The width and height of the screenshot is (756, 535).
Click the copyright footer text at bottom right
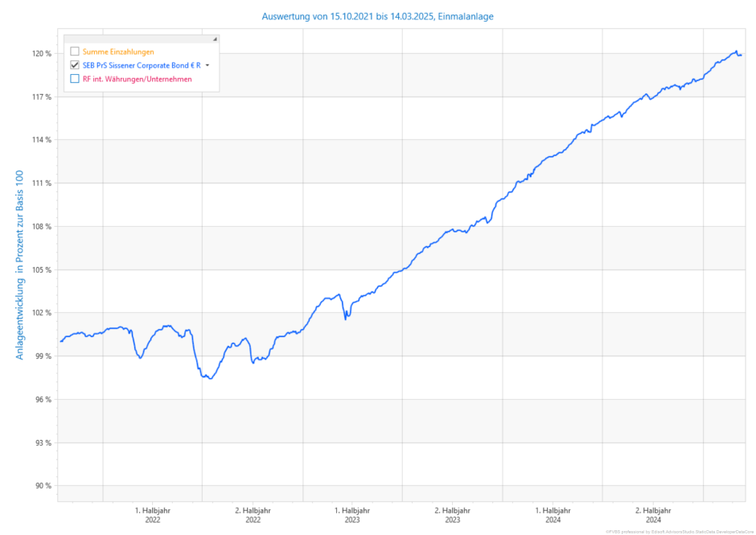(679, 531)
